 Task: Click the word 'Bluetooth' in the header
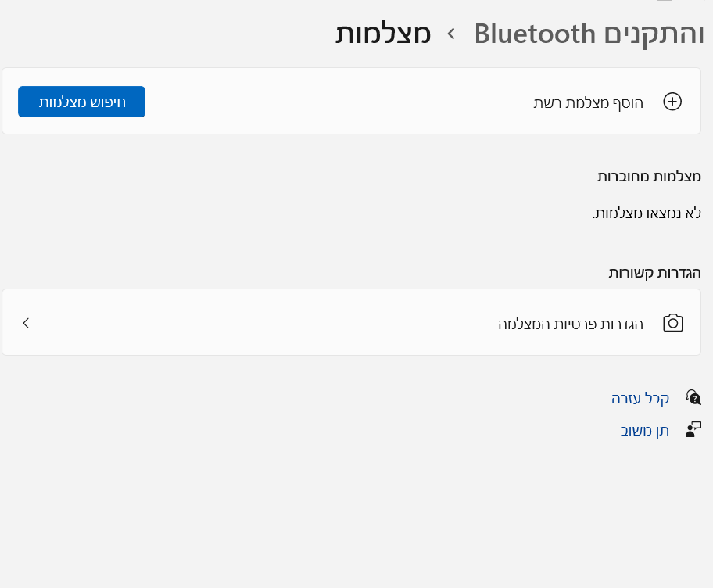(x=536, y=34)
